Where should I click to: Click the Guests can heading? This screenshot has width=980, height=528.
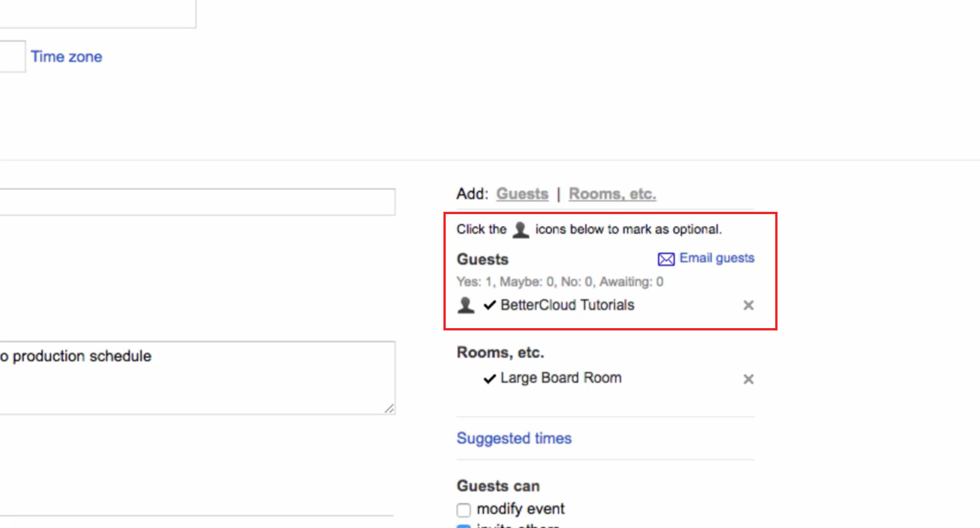click(x=498, y=486)
